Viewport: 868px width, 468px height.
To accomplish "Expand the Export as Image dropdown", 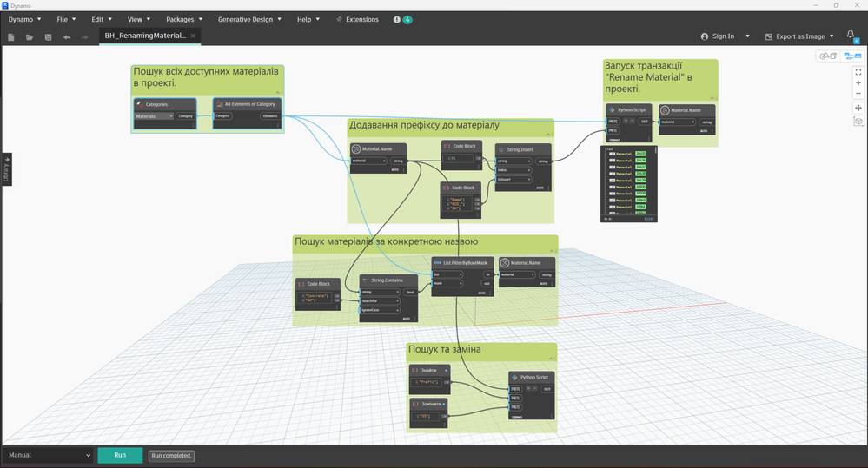I will (832, 36).
